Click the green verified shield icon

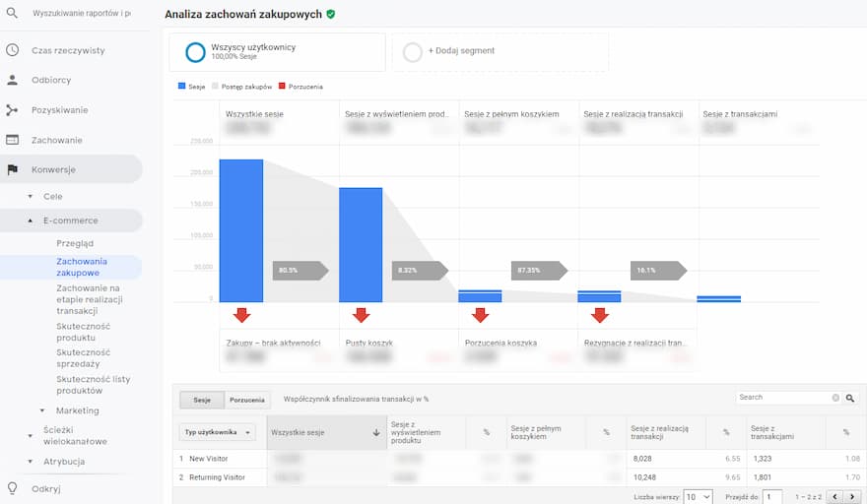[331, 15]
